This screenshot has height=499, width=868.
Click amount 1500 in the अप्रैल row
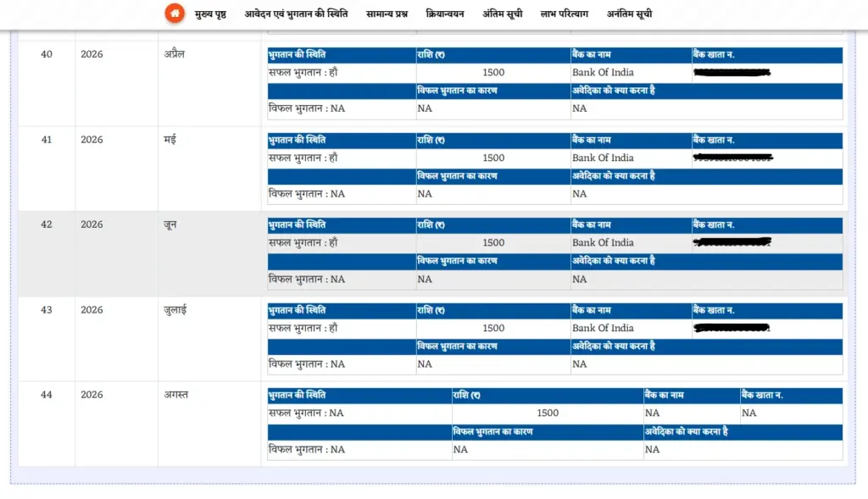[493, 73]
